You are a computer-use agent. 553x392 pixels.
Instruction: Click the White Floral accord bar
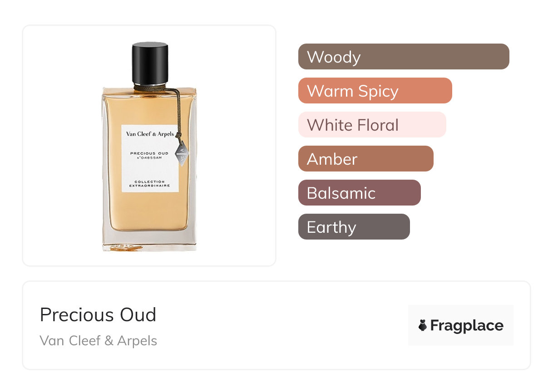point(372,125)
